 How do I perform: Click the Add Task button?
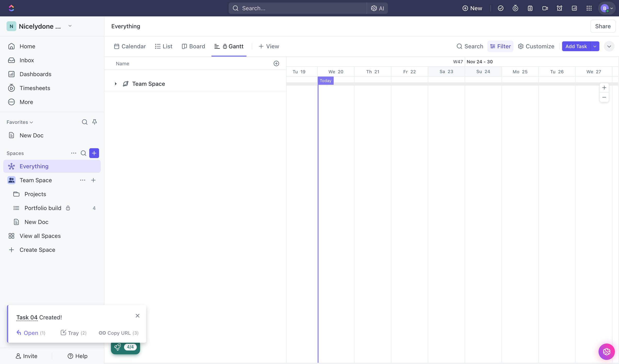[576, 46]
